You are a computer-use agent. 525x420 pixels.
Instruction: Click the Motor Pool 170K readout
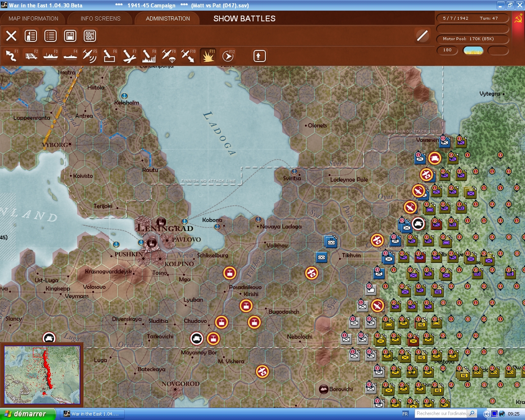point(472,39)
